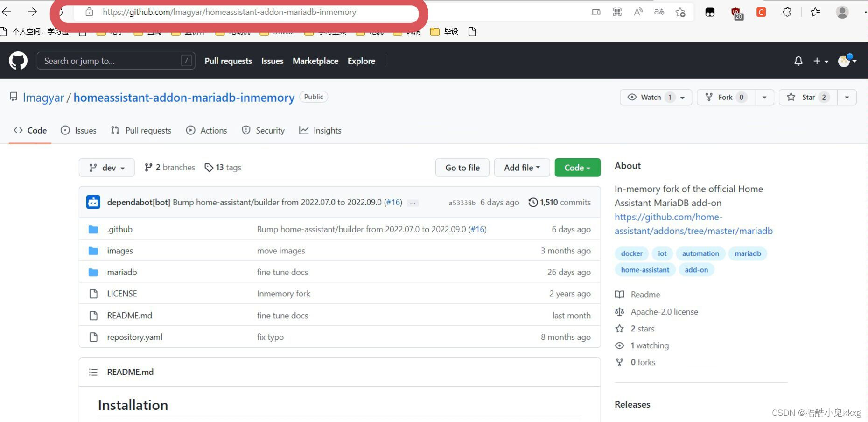Open Explore in the top header
This screenshot has width=868, height=422.
coord(361,61)
